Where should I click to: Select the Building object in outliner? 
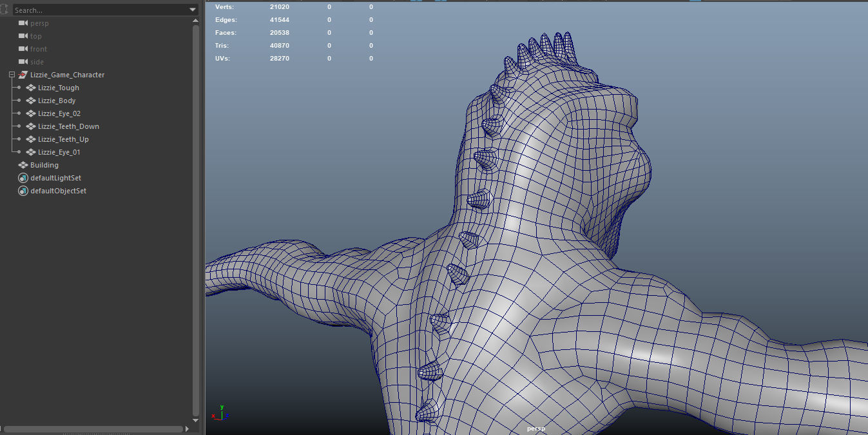(44, 165)
